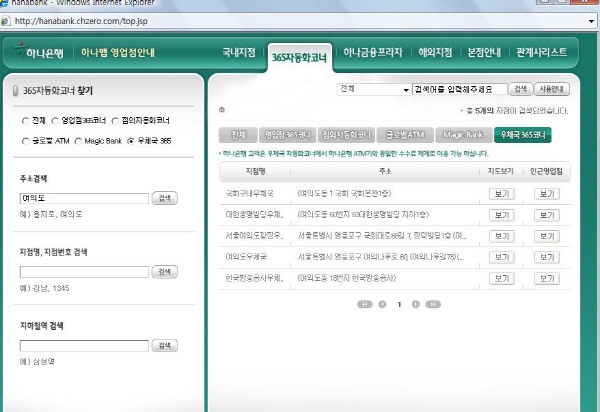The width and height of the screenshot is (600, 412).
Task: Click the 지점명, 지점번호 search input field
Action: point(84,272)
